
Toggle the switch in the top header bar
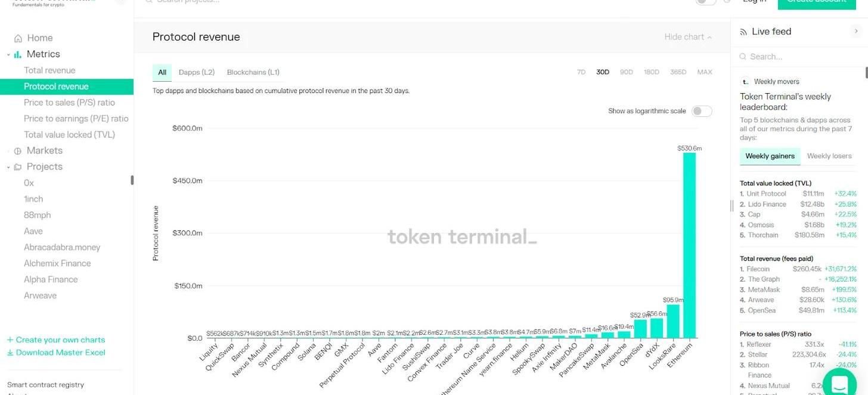coord(706,2)
